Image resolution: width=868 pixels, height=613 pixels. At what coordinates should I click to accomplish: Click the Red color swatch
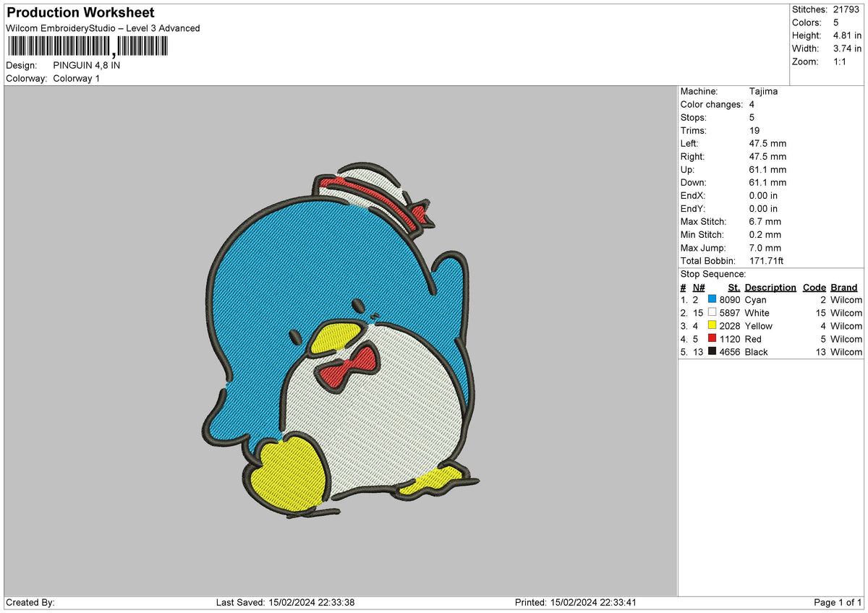(712, 338)
